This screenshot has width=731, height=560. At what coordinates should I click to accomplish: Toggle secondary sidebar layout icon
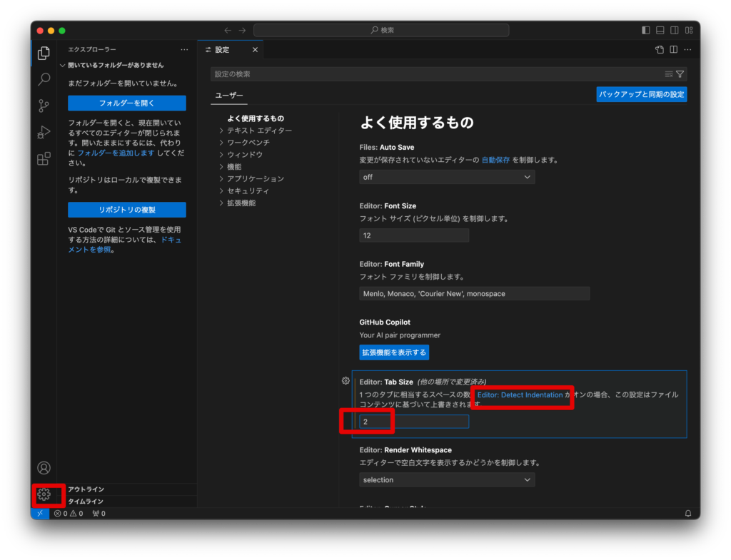(675, 30)
